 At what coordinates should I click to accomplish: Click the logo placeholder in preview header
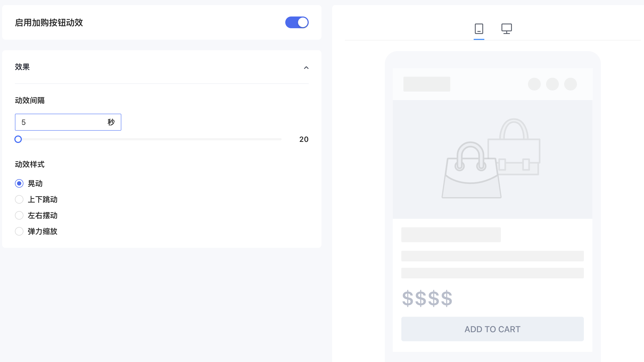[427, 84]
